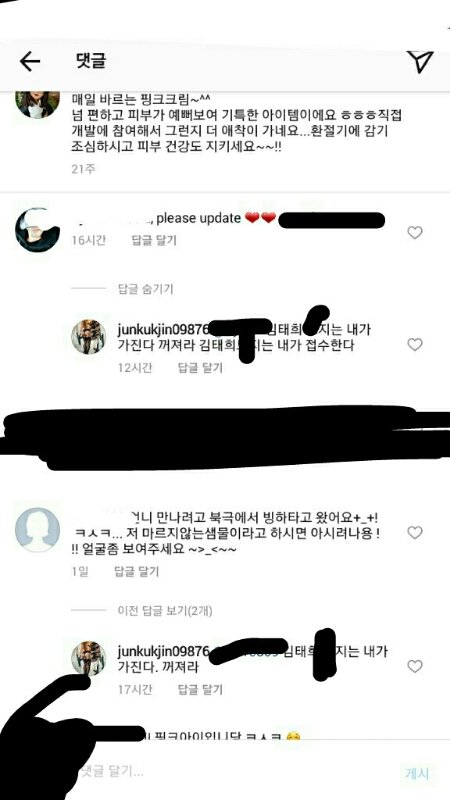This screenshot has height=800, width=450.
Task: Open the junkukjin09876 username in the 12시간 reply
Action: point(163,329)
